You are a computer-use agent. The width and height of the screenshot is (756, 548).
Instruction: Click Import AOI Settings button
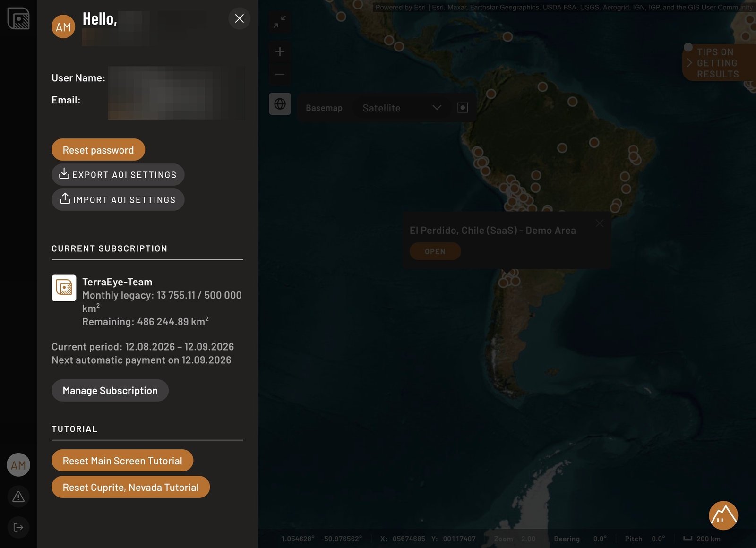tap(118, 200)
